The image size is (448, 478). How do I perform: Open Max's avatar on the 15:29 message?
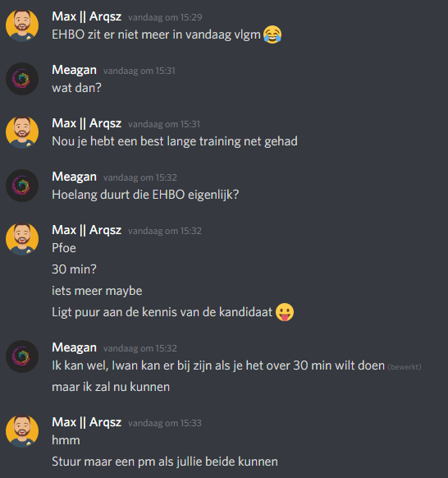[x=22, y=25]
